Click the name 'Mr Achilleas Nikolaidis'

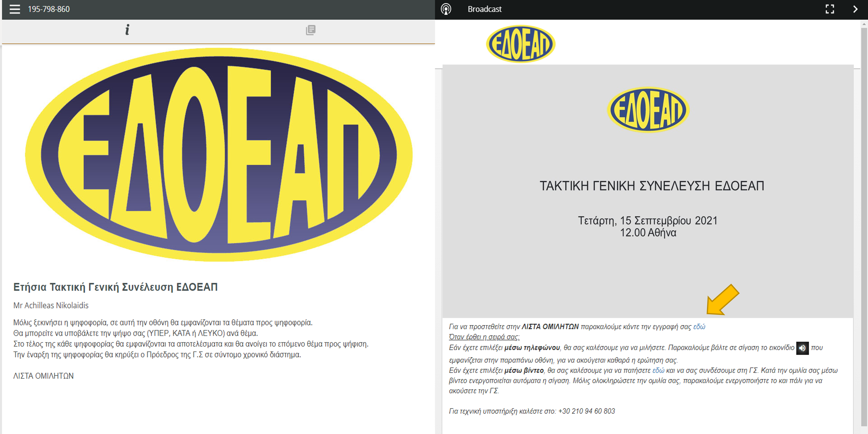click(51, 305)
